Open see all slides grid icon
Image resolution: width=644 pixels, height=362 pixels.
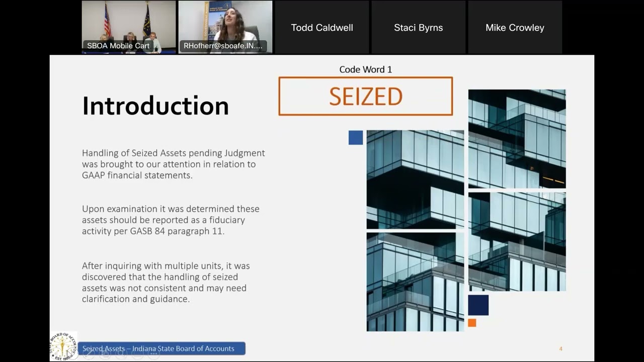coord(105,353)
